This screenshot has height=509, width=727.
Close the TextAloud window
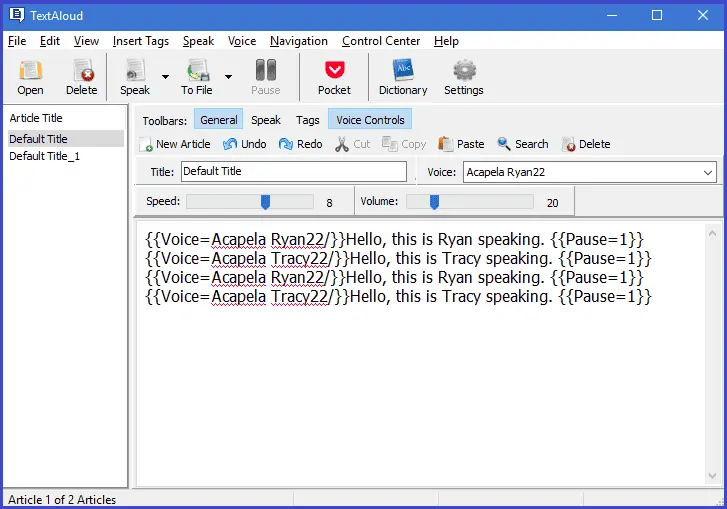pyautogui.click(x=703, y=15)
